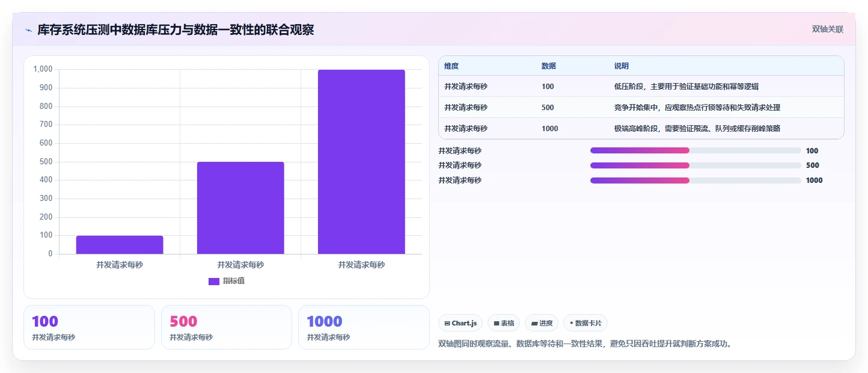Screen dimensions: 868x373
Task: Click the progress label left of bar 1000
Action: pyautogui.click(x=460, y=180)
